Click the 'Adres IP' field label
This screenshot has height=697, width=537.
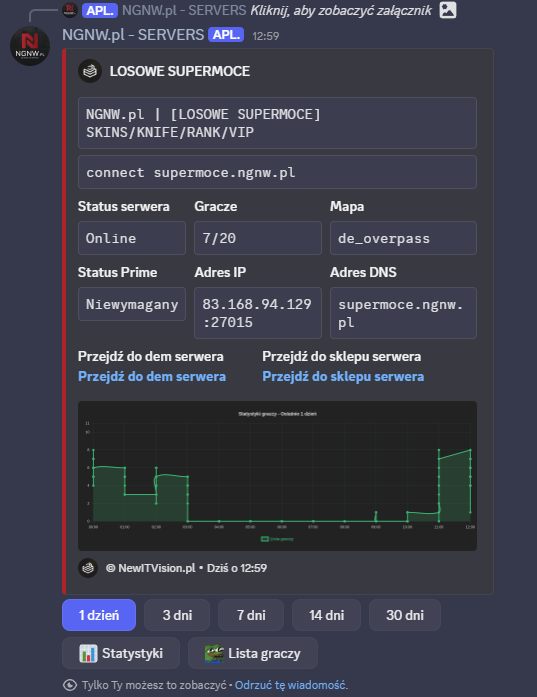(220, 272)
